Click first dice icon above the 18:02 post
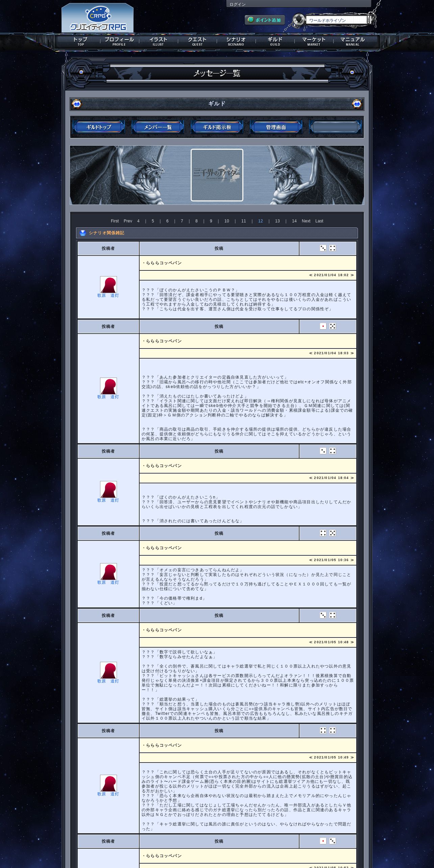 323,248
